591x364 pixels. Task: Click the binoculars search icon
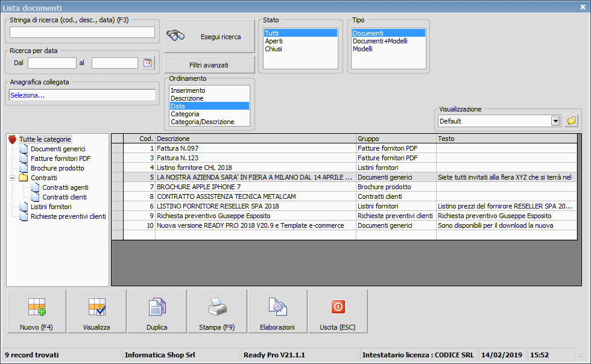tap(175, 36)
